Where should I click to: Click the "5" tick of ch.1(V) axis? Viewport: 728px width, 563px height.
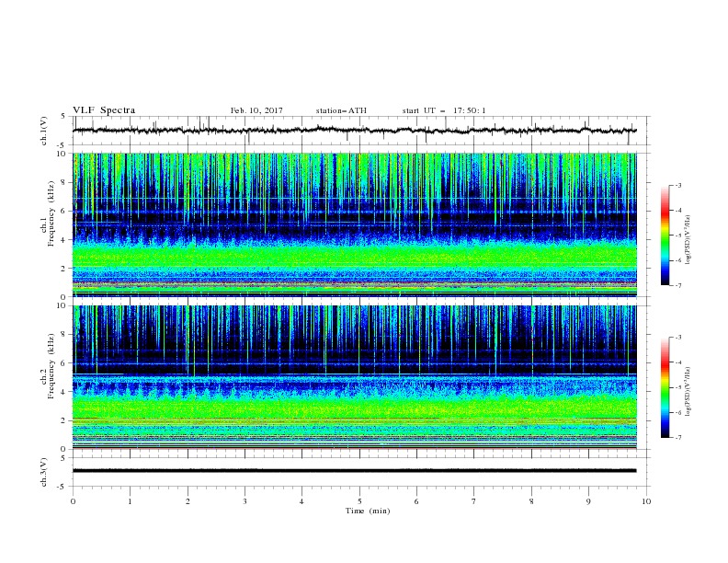coord(63,117)
